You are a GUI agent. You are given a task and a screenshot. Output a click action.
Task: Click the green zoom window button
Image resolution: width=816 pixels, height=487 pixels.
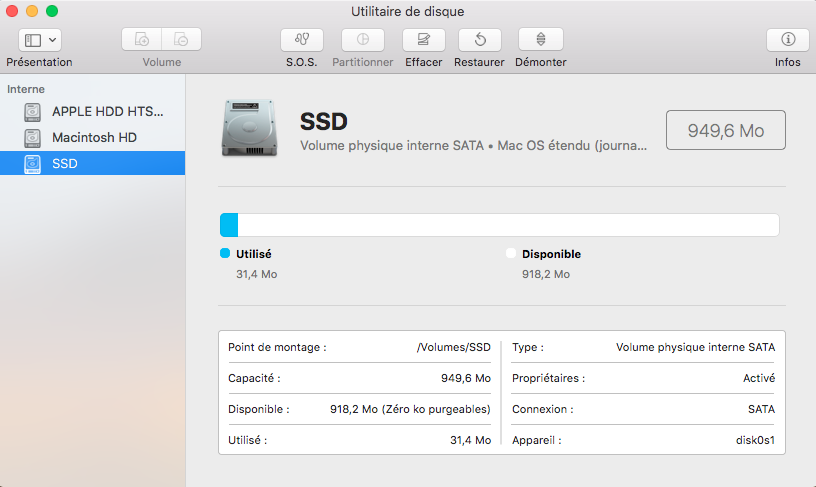pyautogui.click(x=52, y=11)
